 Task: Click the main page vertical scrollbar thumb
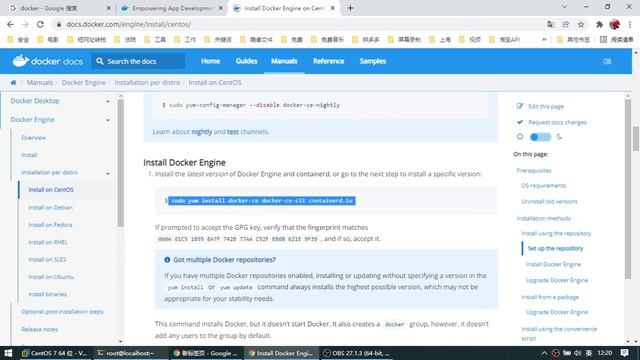(x=636, y=139)
